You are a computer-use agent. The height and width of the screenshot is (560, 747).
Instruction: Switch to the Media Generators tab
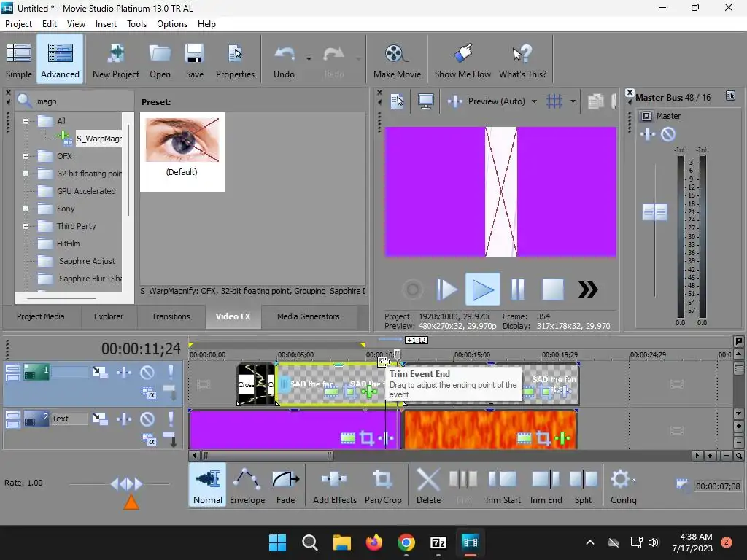[x=309, y=316]
